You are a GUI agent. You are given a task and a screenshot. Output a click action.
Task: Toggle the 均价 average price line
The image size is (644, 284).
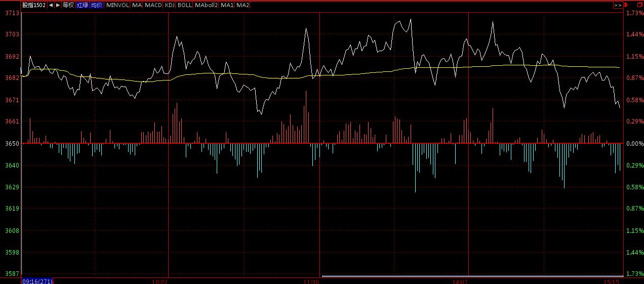(97, 5)
